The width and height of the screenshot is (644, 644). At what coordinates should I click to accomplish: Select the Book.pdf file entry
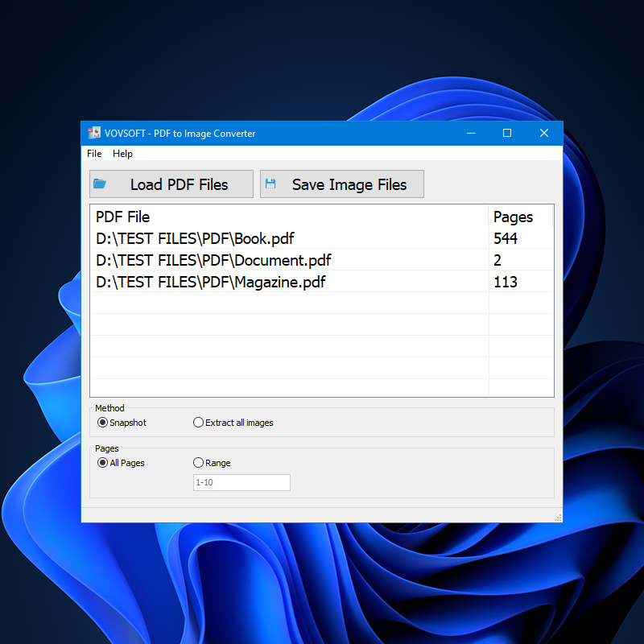242,238
